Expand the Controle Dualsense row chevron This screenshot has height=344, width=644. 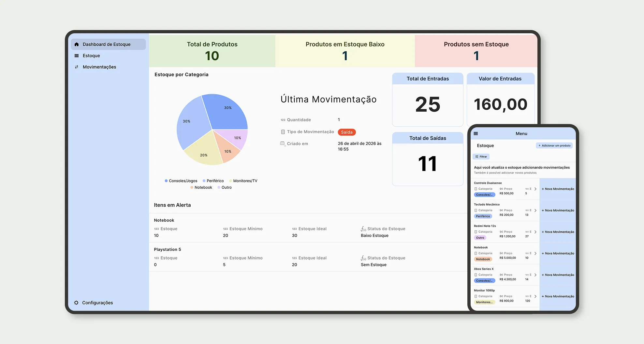coord(535,189)
